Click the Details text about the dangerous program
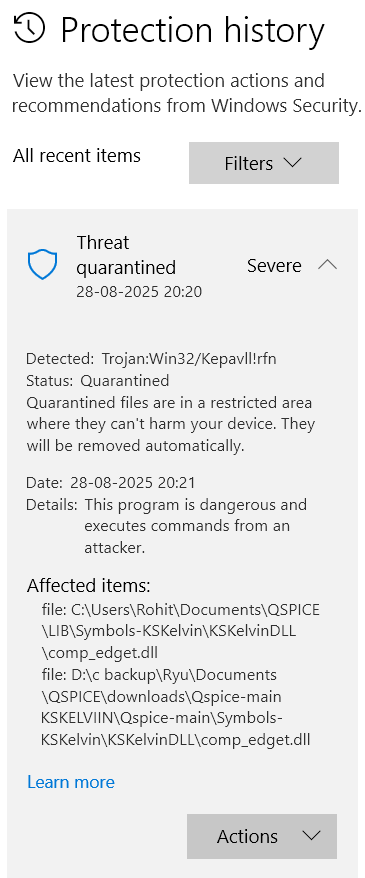This screenshot has width=365, height=878. pyautogui.click(x=196, y=526)
